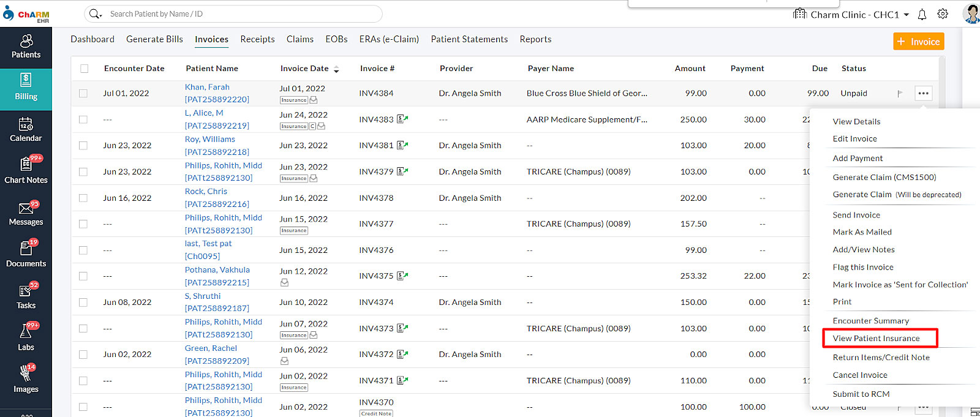Open the notifications bell
Screen dimensions: 980x417
click(922, 14)
